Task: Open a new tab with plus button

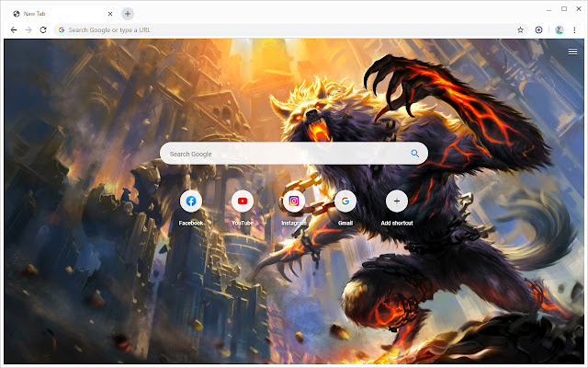Action: coord(128,14)
